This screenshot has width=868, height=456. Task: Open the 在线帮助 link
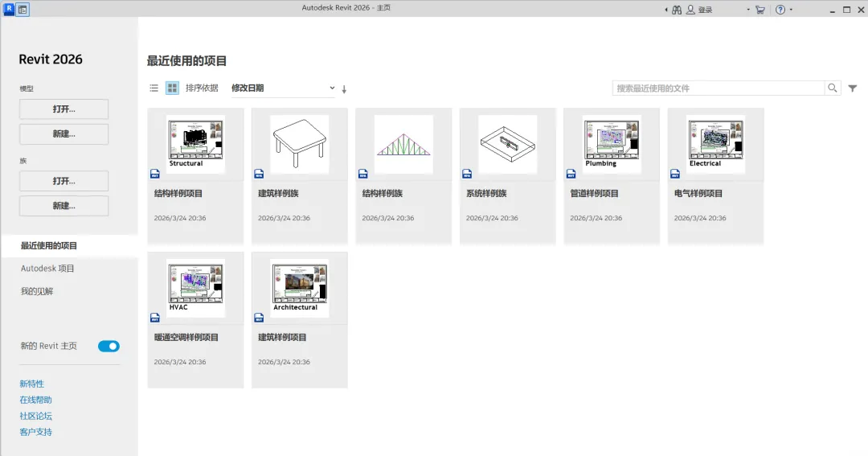(x=36, y=400)
